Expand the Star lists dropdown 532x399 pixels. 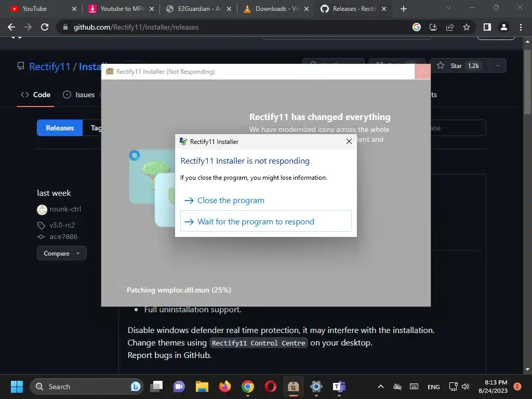click(498, 65)
